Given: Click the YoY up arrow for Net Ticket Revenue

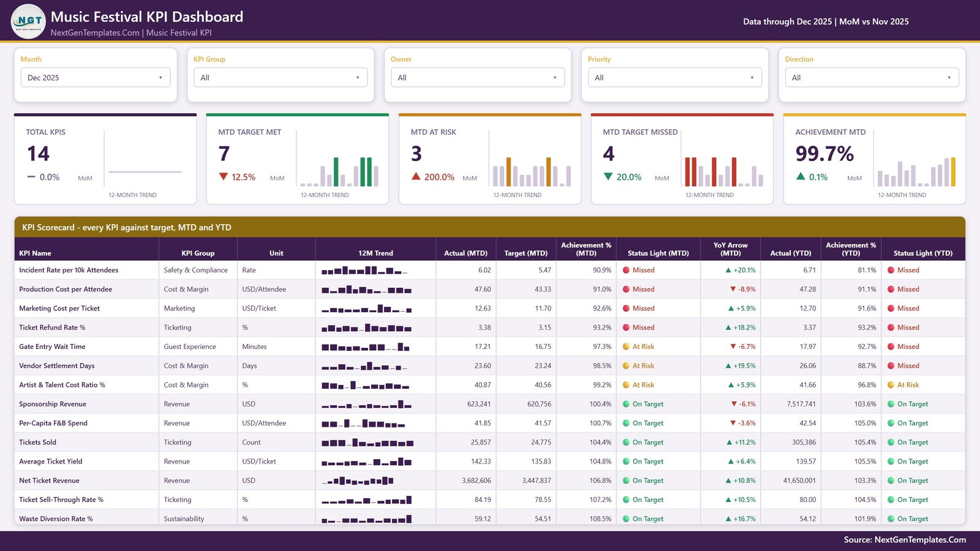Looking at the screenshot, I should point(728,481).
